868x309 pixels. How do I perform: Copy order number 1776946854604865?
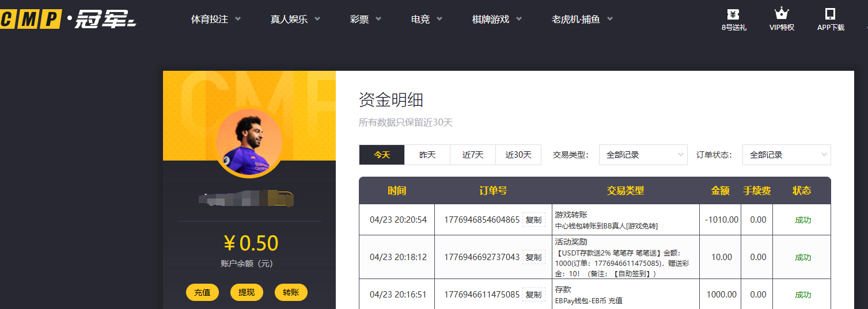pos(533,220)
